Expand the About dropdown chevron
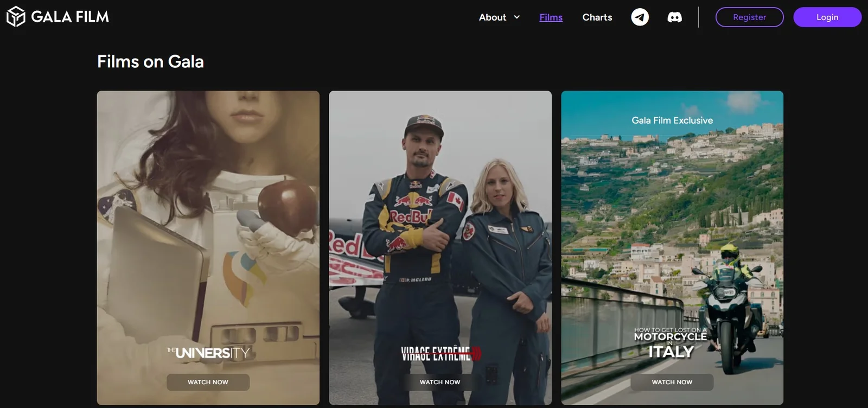 517,17
